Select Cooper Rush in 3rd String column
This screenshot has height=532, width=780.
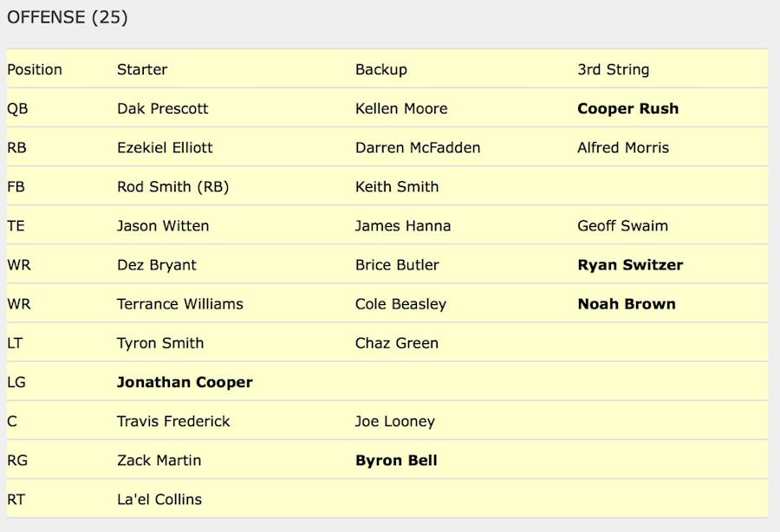coord(627,108)
